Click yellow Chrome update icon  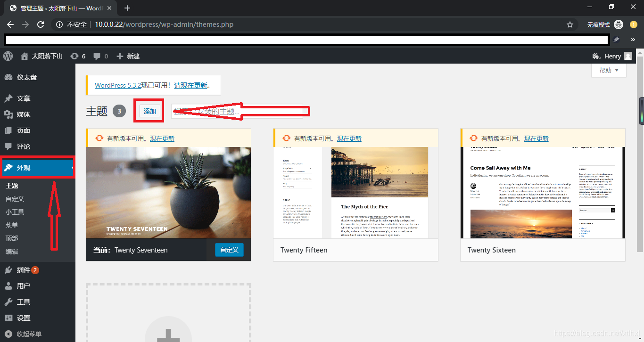[634, 24]
